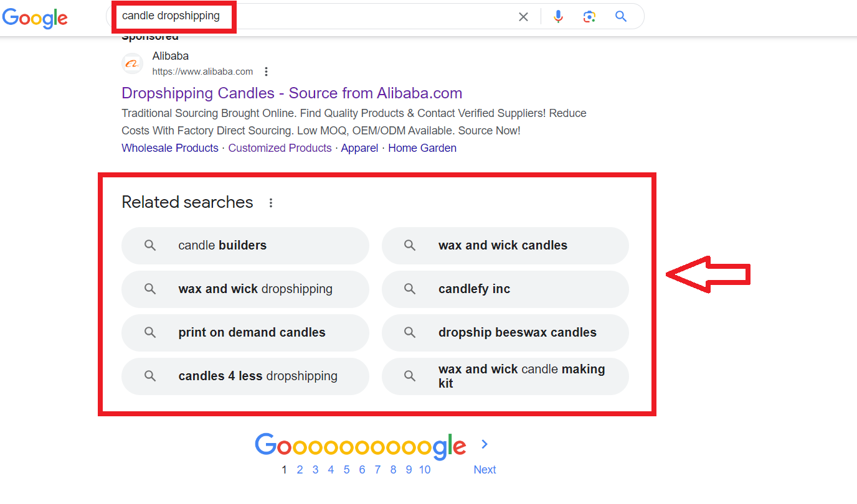This screenshot has height=504, width=857.
Task: Open the three-dot menu beside Related searches
Action: (x=271, y=202)
